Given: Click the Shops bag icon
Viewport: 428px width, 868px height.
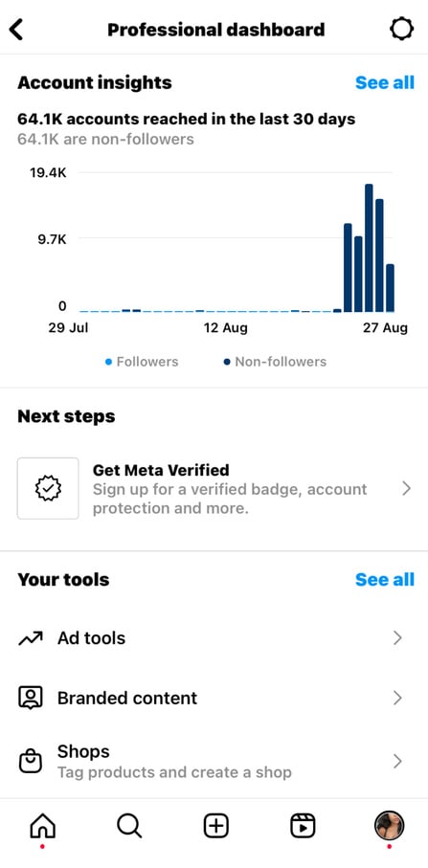Looking at the screenshot, I should pos(31,761).
